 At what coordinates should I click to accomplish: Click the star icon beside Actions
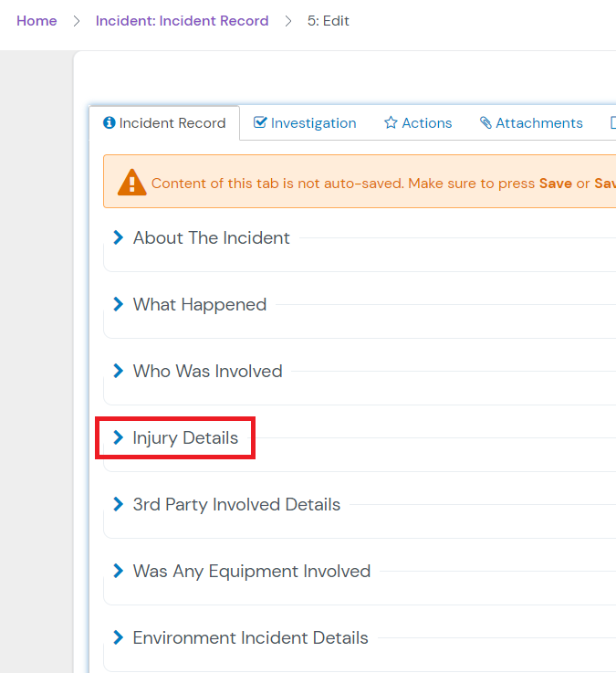click(x=391, y=123)
